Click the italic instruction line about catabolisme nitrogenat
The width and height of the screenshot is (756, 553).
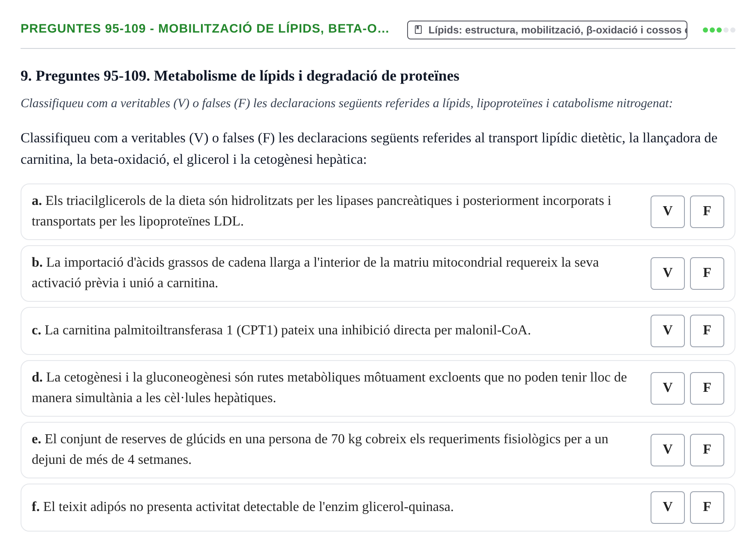(346, 103)
